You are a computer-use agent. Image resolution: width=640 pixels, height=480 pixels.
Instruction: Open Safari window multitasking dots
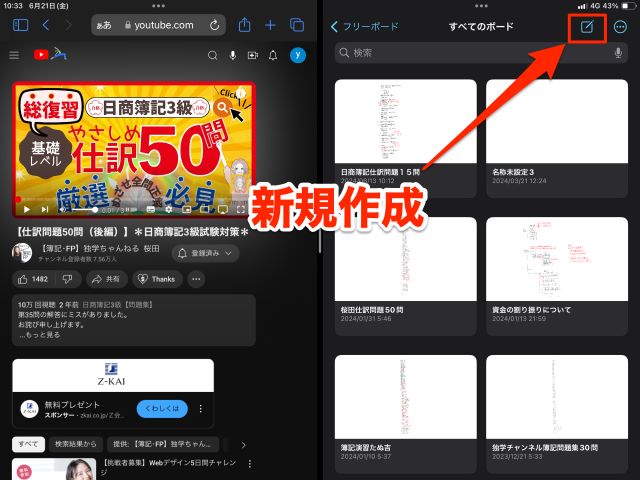pyautogui.click(x=158, y=6)
